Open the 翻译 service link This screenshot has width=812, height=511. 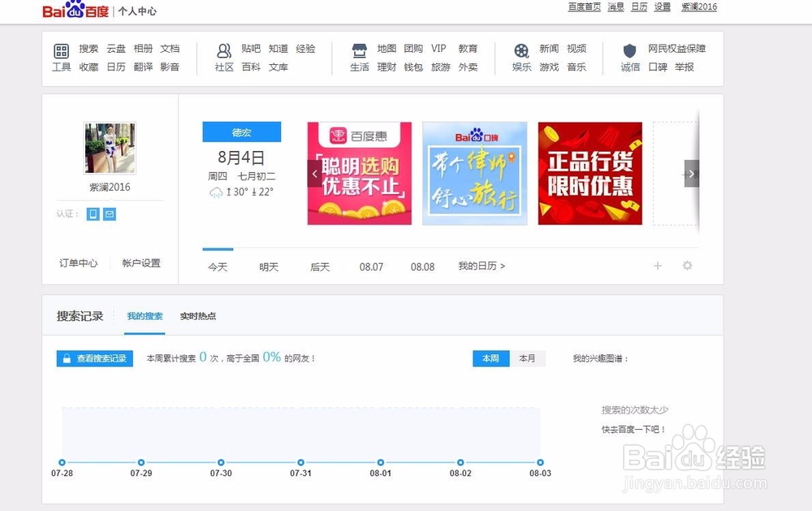pyautogui.click(x=143, y=67)
